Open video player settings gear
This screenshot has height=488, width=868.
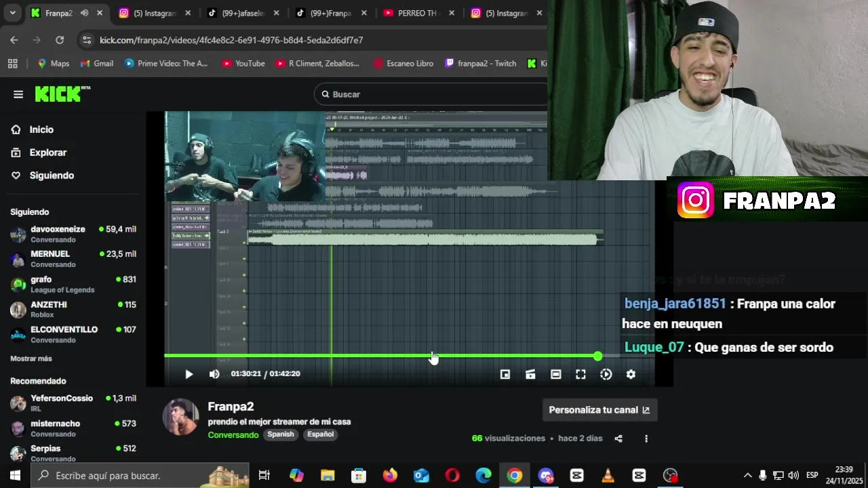point(631,374)
